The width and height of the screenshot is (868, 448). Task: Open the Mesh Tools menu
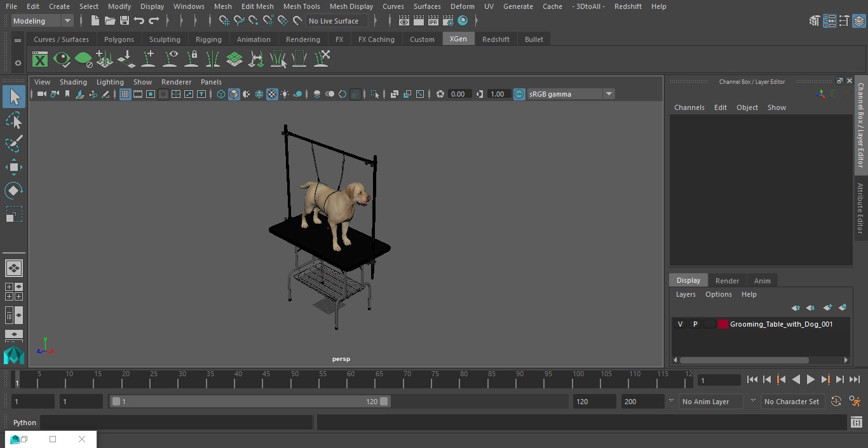(x=301, y=6)
